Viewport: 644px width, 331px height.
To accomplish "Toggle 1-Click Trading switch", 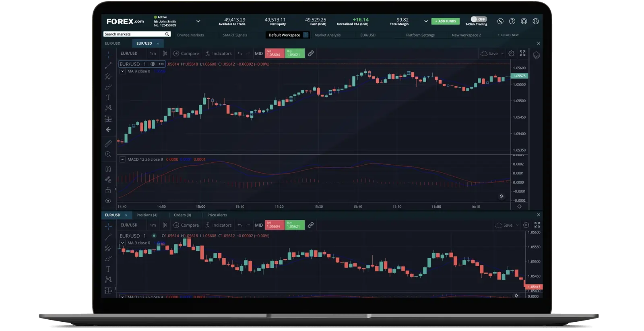I will 479,19.
